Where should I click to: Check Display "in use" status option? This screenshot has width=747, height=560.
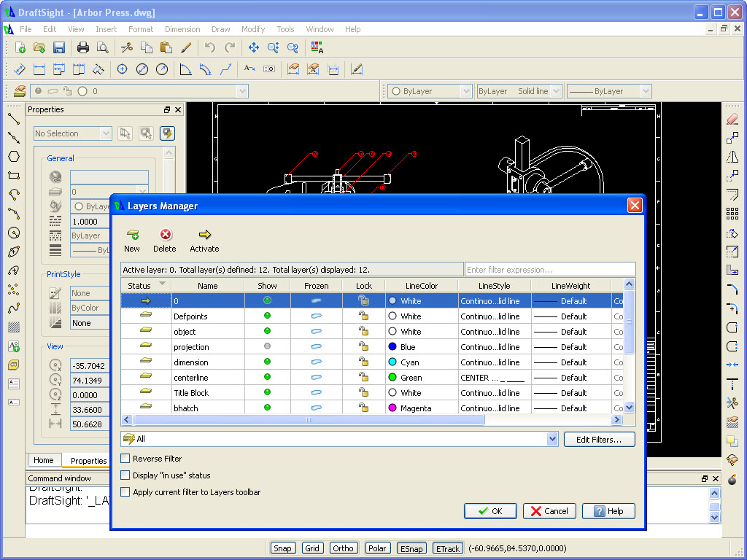tap(125, 475)
